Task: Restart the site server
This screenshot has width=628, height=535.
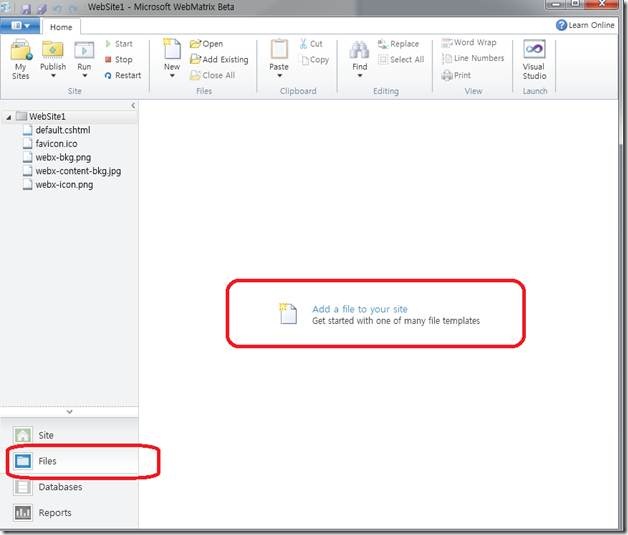Action: tap(123, 75)
